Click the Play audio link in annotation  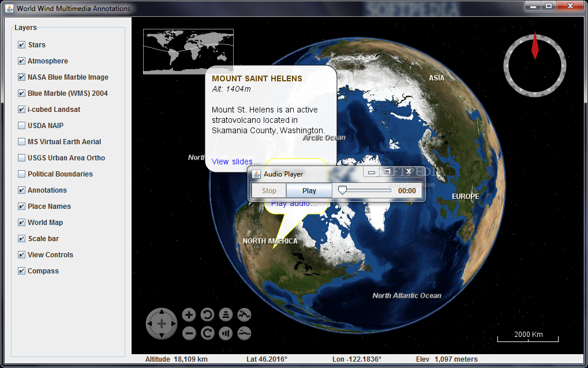(294, 204)
